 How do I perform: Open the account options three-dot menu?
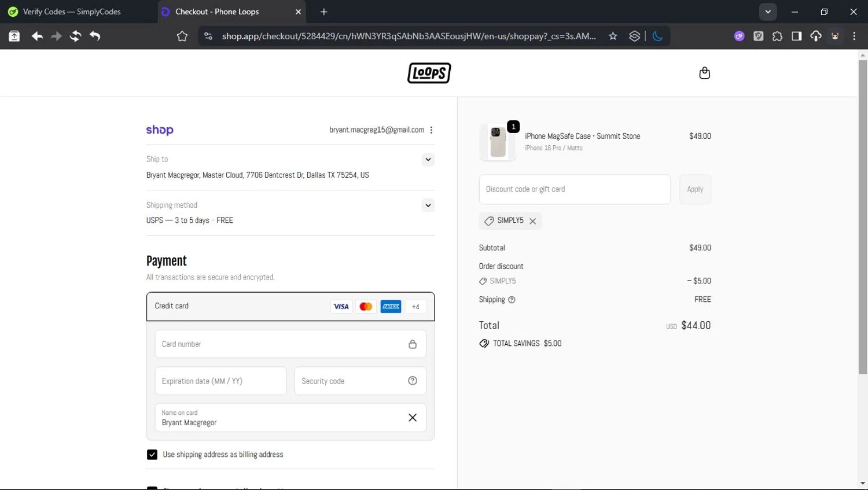click(431, 130)
